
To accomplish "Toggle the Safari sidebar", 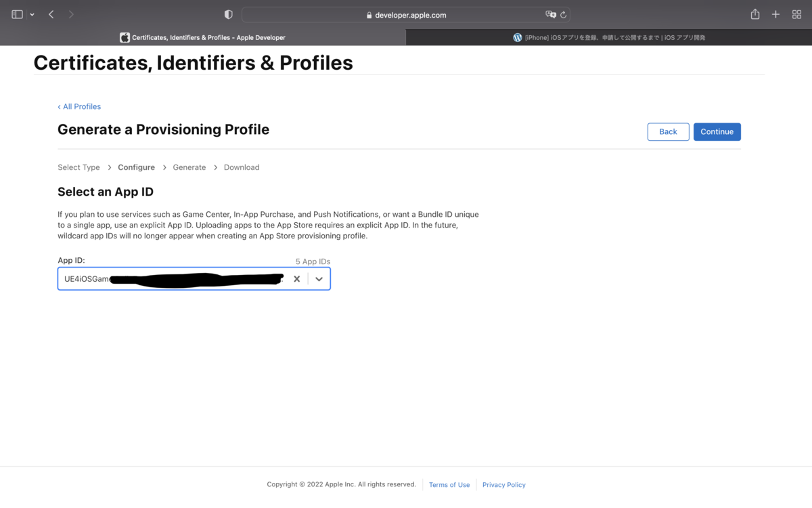I will click(17, 14).
